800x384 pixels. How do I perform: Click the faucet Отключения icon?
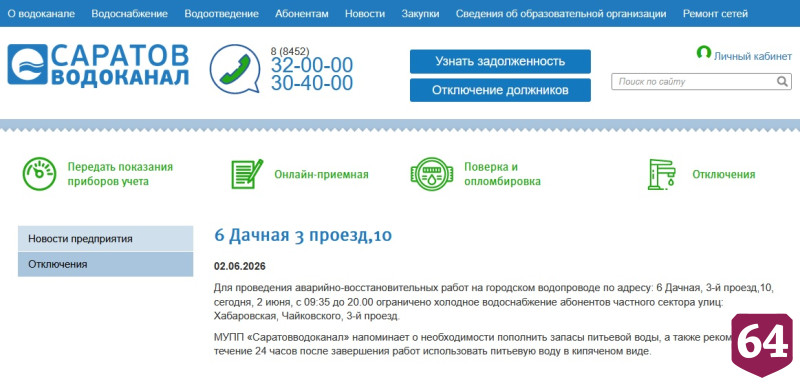tap(661, 174)
